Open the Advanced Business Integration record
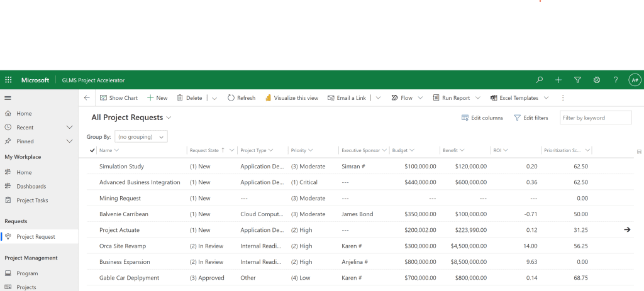644x291 pixels. tap(140, 182)
